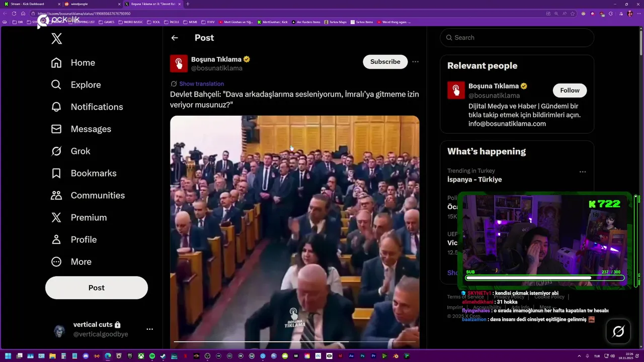Viewport: 644px width, 362px height.
Task: Click the big Post compose button
Action: click(x=97, y=288)
